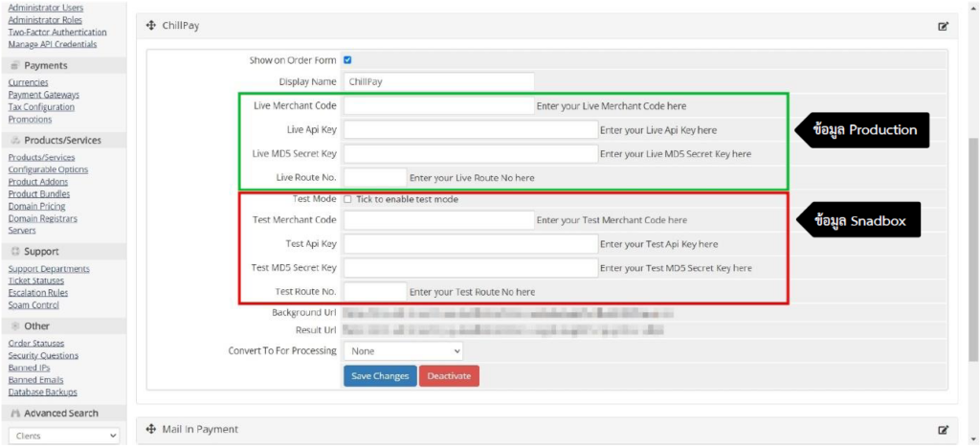This screenshot has height=448, width=980.
Task: Click the Save Changes button
Action: (x=380, y=376)
